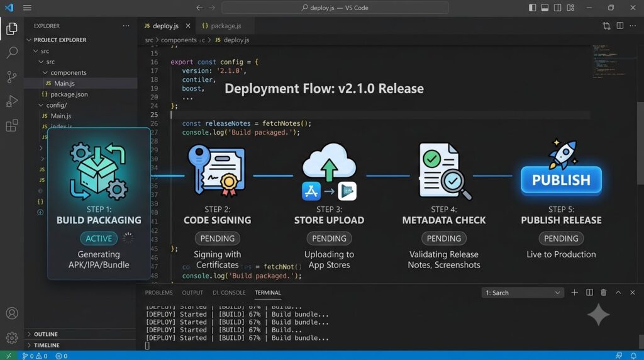Toggle the primary side bar layout icon
This screenshot has height=360, width=644.
click(532, 8)
